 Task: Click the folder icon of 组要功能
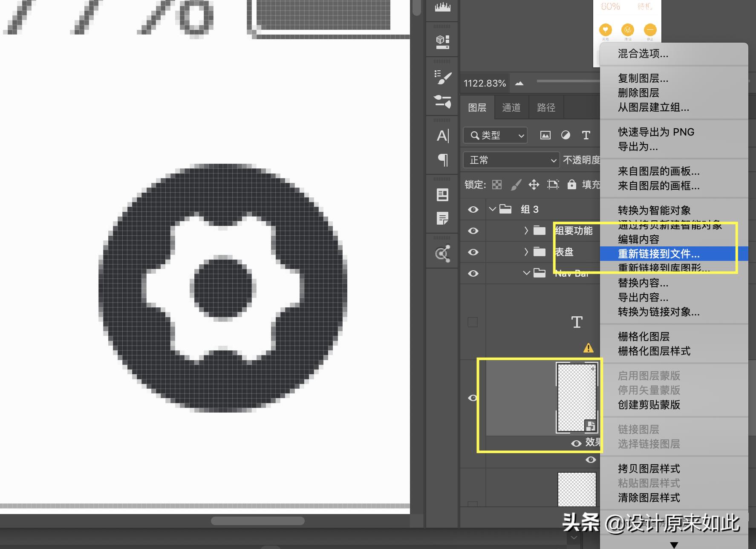point(540,231)
